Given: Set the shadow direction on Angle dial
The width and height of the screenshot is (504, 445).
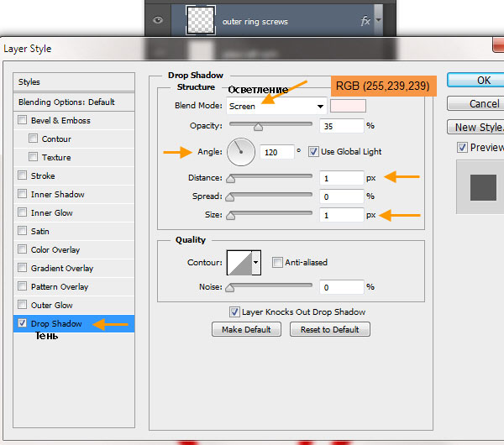Looking at the screenshot, I should click(x=241, y=152).
